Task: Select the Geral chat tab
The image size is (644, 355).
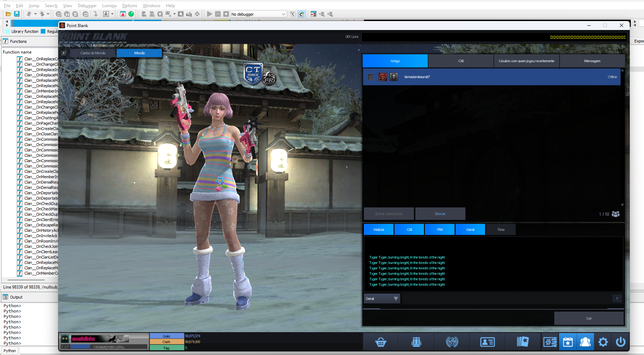Action: pos(470,230)
